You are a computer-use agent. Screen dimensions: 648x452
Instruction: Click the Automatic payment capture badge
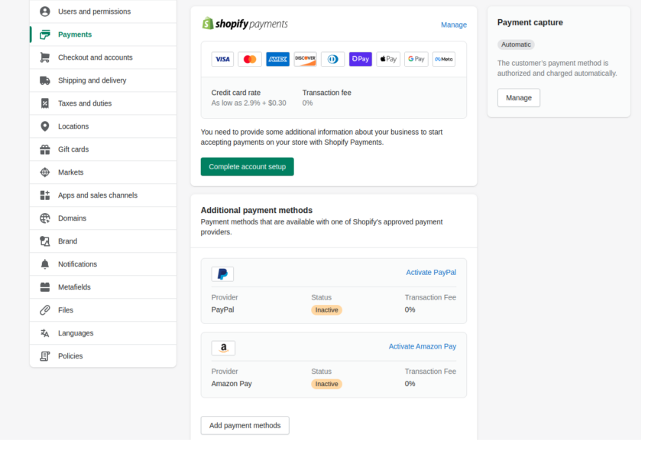click(x=516, y=45)
